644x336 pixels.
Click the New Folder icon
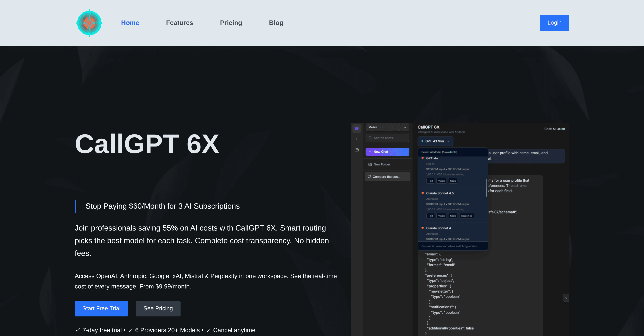pos(370,164)
